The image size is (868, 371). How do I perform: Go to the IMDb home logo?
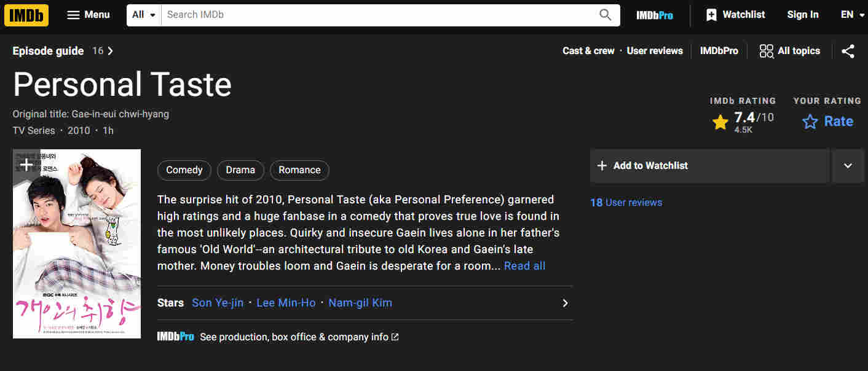pos(26,15)
